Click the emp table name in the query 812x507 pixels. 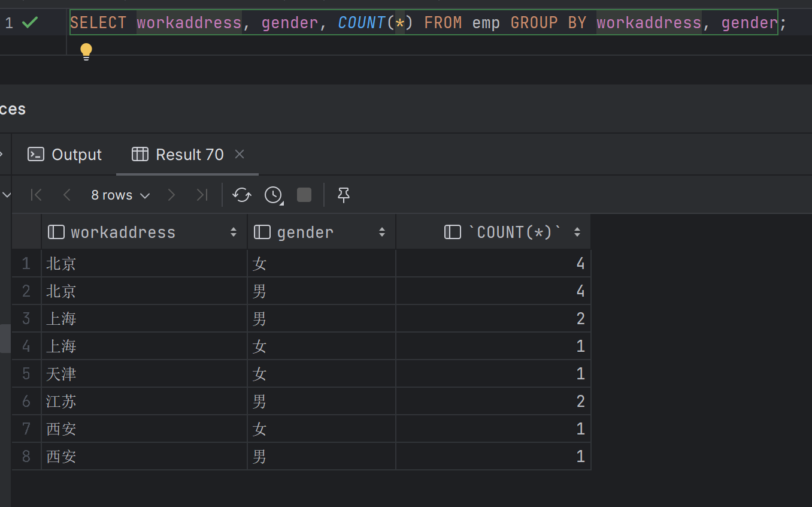click(486, 23)
